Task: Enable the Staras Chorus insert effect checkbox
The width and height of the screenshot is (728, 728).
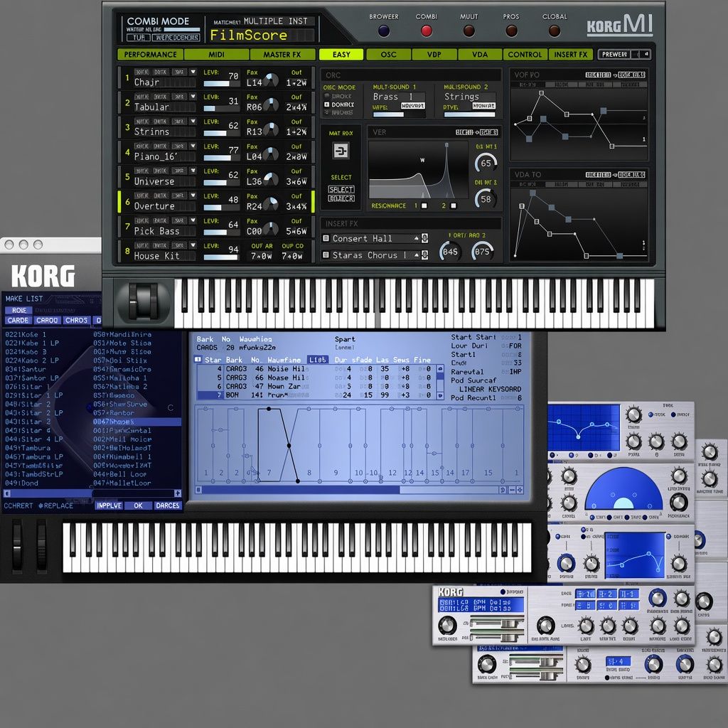Action: pyautogui.click(x=326, y=255)
